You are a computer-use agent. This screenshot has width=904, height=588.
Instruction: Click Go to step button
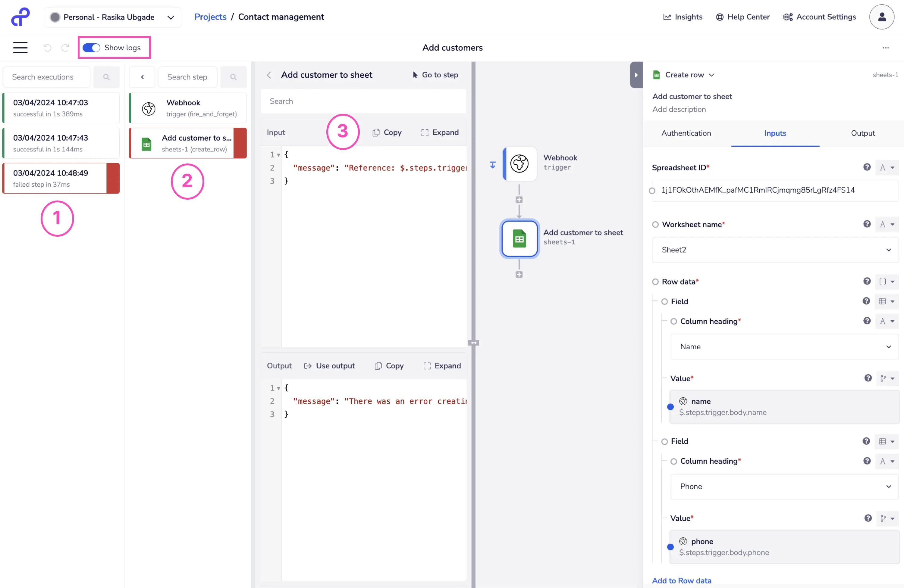pyautogui.click(x=435, y=75)
